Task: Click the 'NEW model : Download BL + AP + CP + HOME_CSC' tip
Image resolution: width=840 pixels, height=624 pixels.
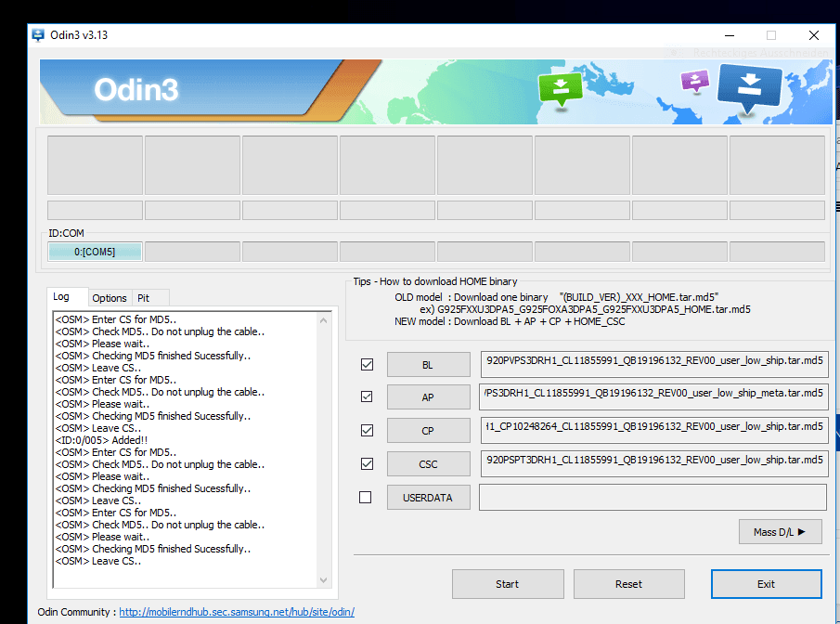Action: click(x=510, y=321)
